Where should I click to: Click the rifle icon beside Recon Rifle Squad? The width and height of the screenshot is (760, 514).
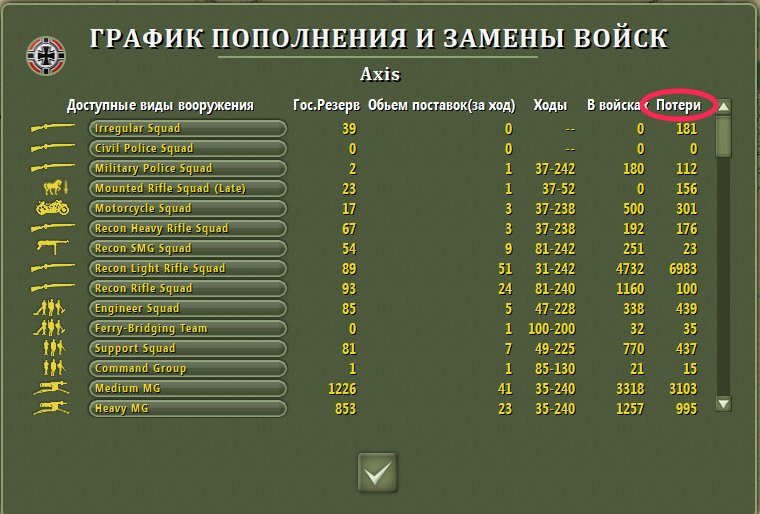tap(53, 288)
